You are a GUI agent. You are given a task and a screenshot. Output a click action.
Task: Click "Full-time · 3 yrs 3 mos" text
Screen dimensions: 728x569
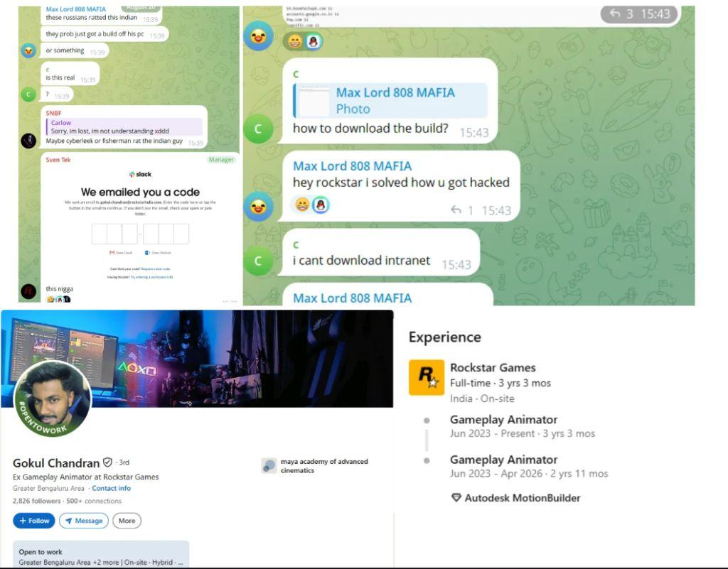(x=500, y=383)
